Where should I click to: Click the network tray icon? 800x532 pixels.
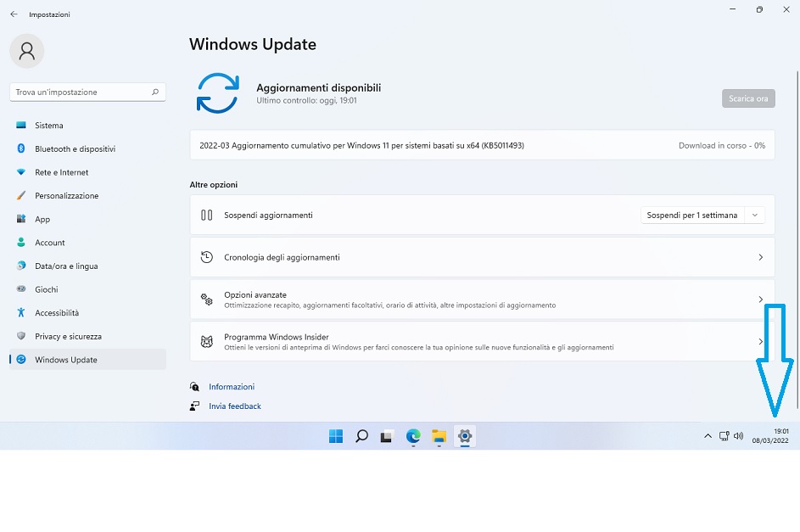(724, 435)
